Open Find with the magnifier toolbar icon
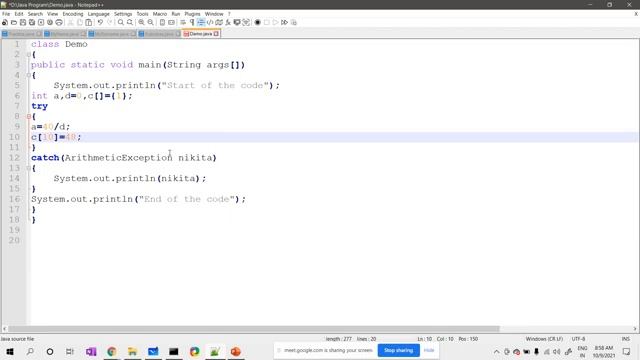Image resolution: width=640 pixels, height=360 pixels. (x=121, y=22)
